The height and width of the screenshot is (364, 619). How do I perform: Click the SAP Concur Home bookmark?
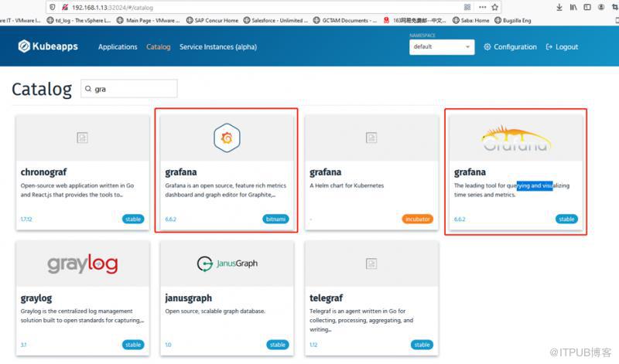(212, 21)
